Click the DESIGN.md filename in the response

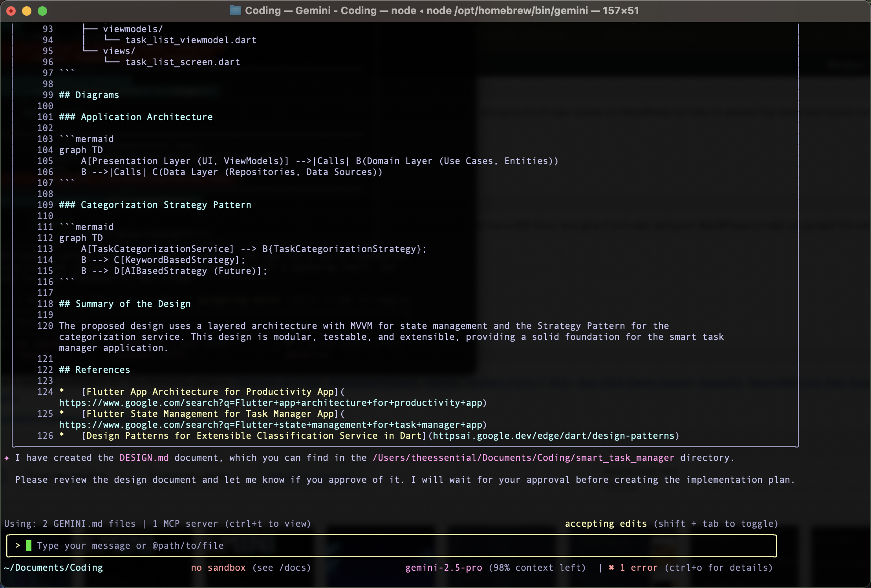(x=144, y=458)
